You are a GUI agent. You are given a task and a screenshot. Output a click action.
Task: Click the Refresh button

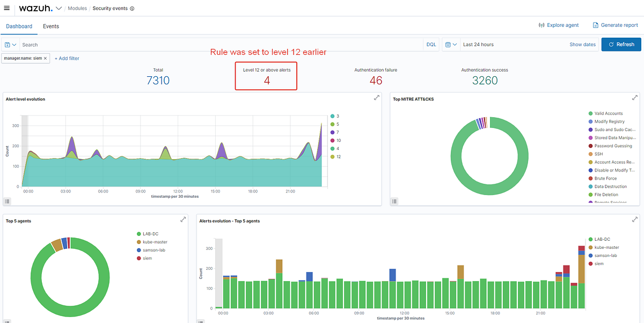pos(621,45)
